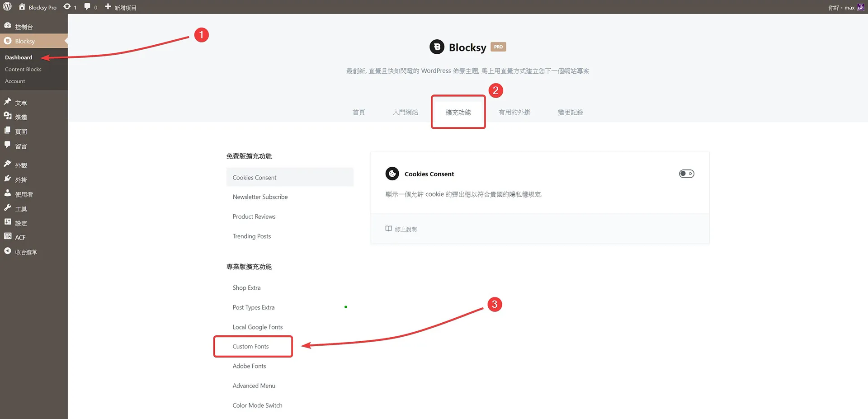Screen dimensions: 868x419
Task: Open the 有用的外掛 tab
Action: (514, 112)
